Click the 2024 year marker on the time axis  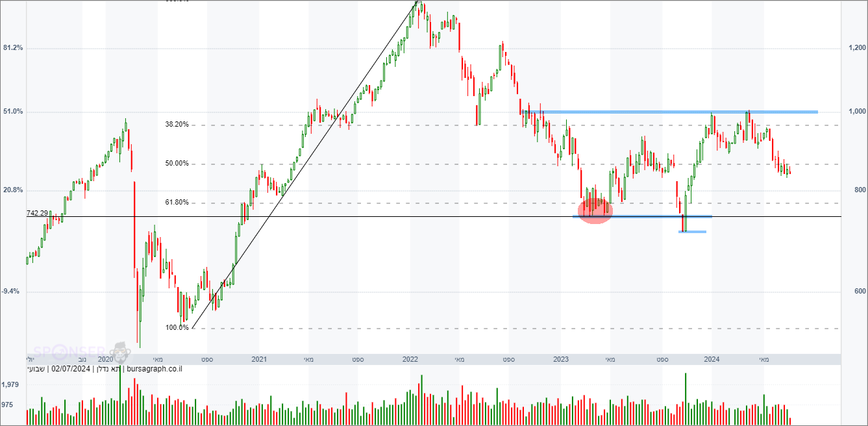point(712,359)
